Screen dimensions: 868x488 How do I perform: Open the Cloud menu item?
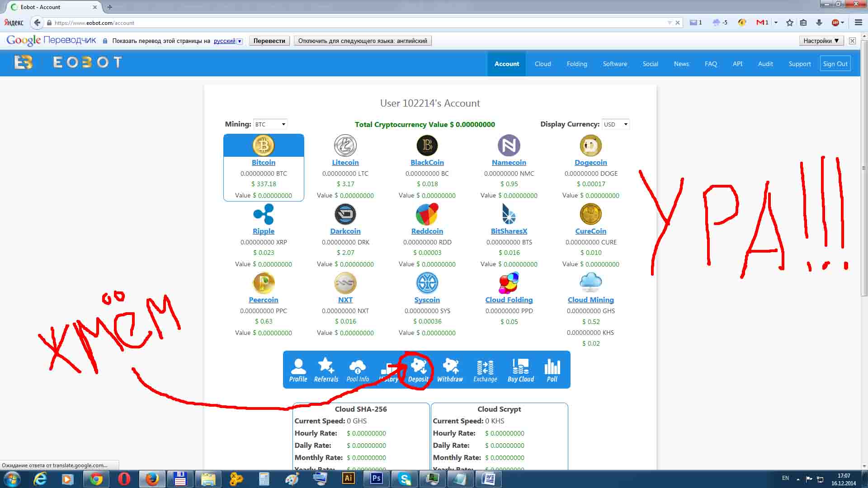coord(542,64)
